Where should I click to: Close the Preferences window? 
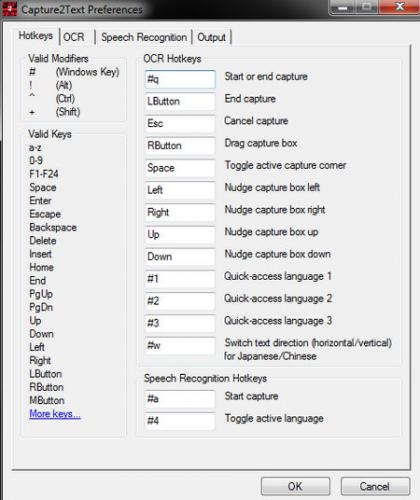click(399, 7)
